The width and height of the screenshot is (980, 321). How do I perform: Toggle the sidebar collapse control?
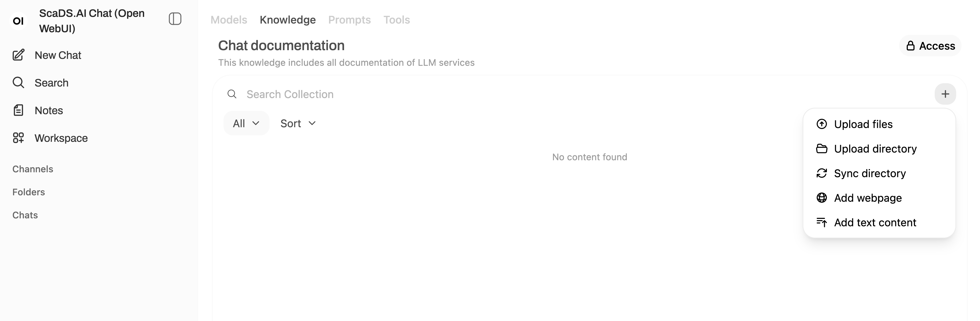click(175, 19)
